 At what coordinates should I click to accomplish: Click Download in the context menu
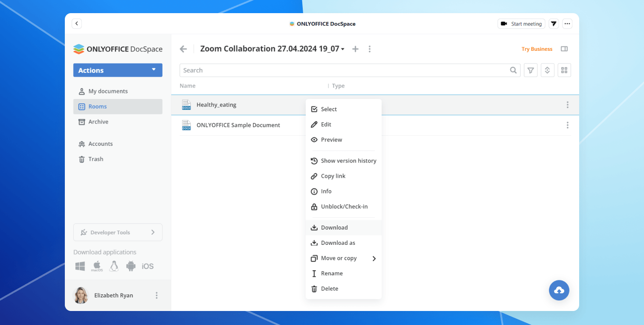[334, 227]
